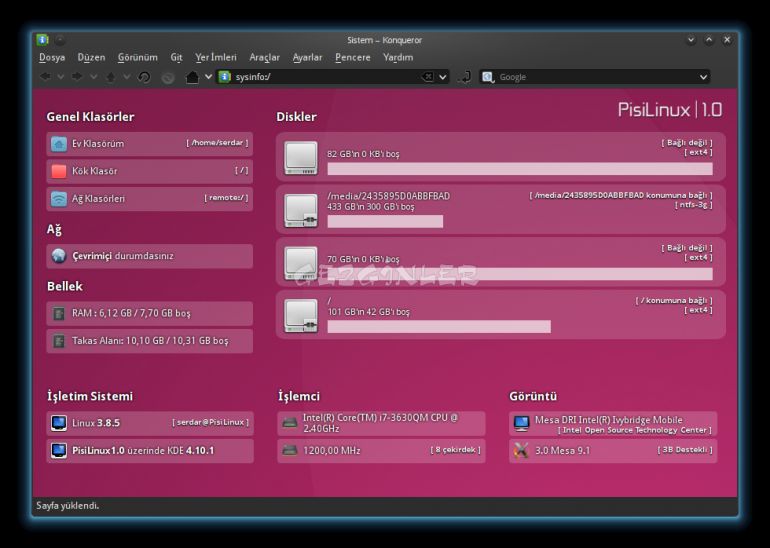Click the 433 GB ntfs disk icon

(x=301, y=211)
